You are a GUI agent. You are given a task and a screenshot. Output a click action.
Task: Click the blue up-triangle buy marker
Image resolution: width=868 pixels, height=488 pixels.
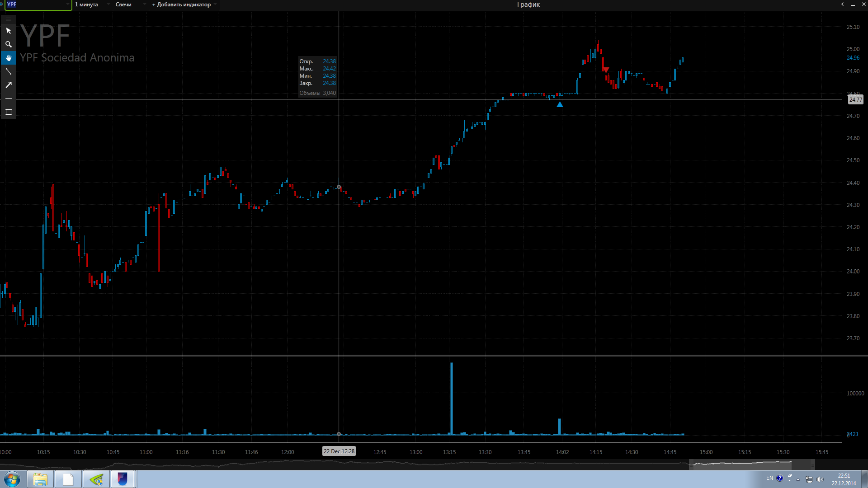(x=560, y=104)
